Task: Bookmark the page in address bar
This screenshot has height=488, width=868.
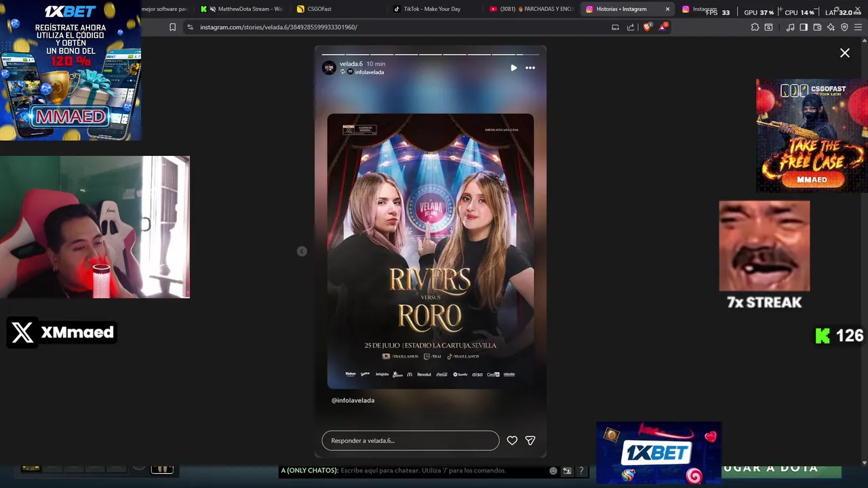Action: pos(172,27)
